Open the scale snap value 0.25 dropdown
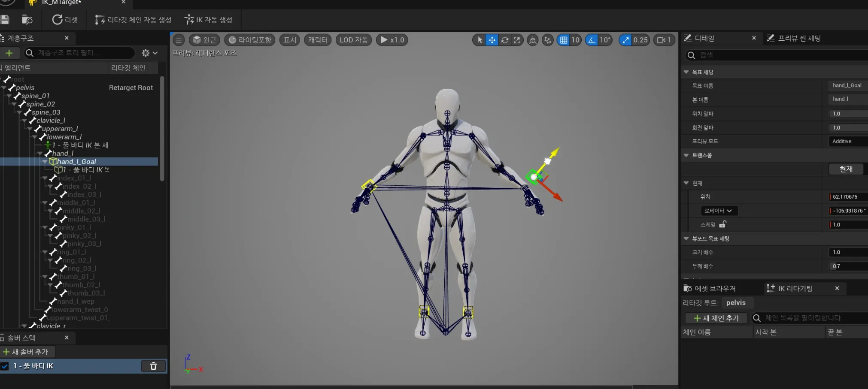 (640, 40)
